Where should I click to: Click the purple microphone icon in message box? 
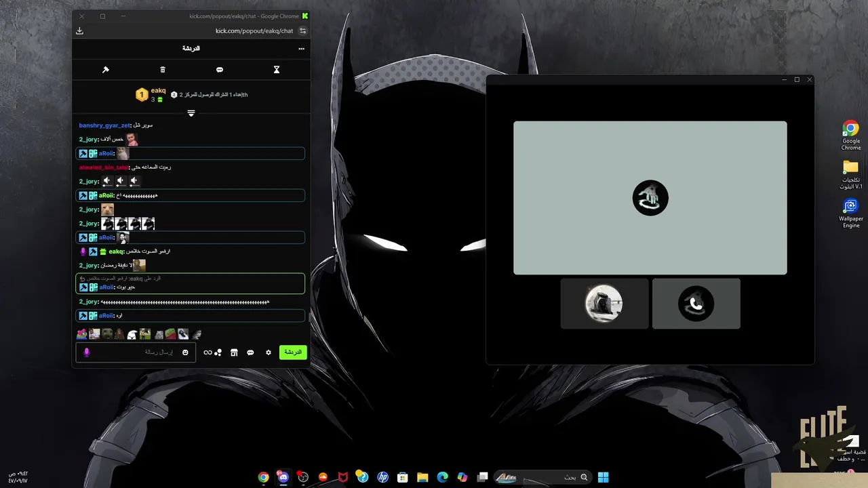pos(86,352)
